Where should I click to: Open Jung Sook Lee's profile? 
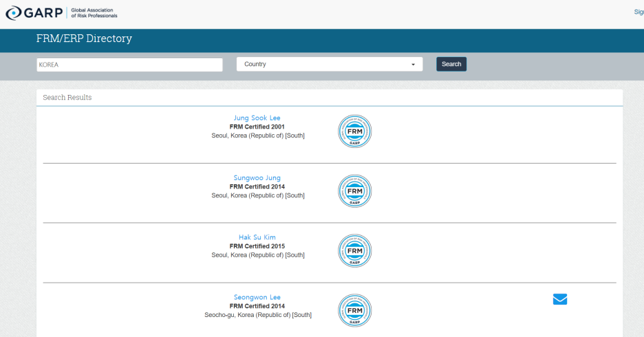257,118
